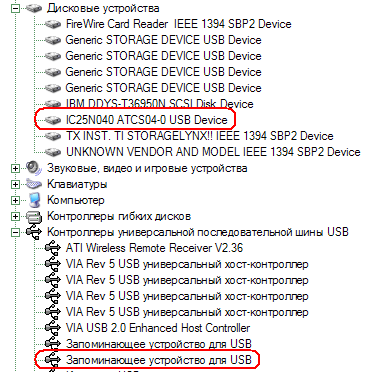Screen dimensions: 366x372
Task: Click the sound, video and game devices speaker icon
Action: point(34,168)
